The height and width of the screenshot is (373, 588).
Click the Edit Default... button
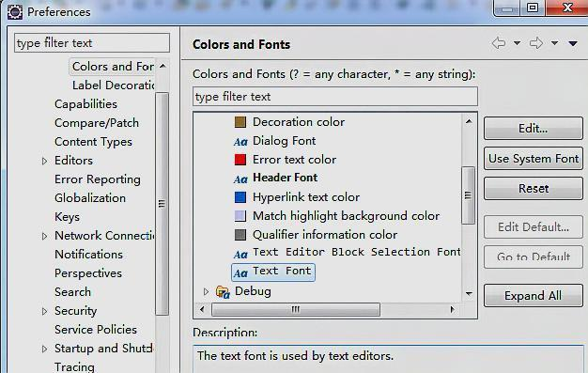(534, 226)
